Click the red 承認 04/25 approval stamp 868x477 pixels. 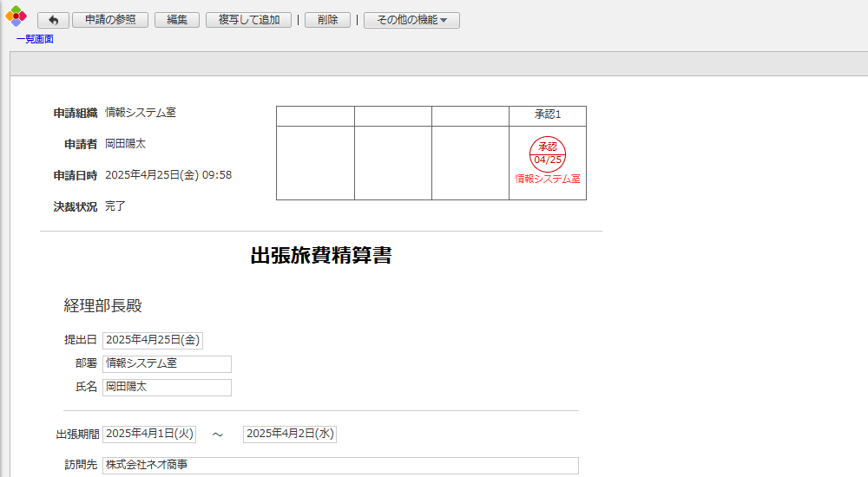point(547,154)
